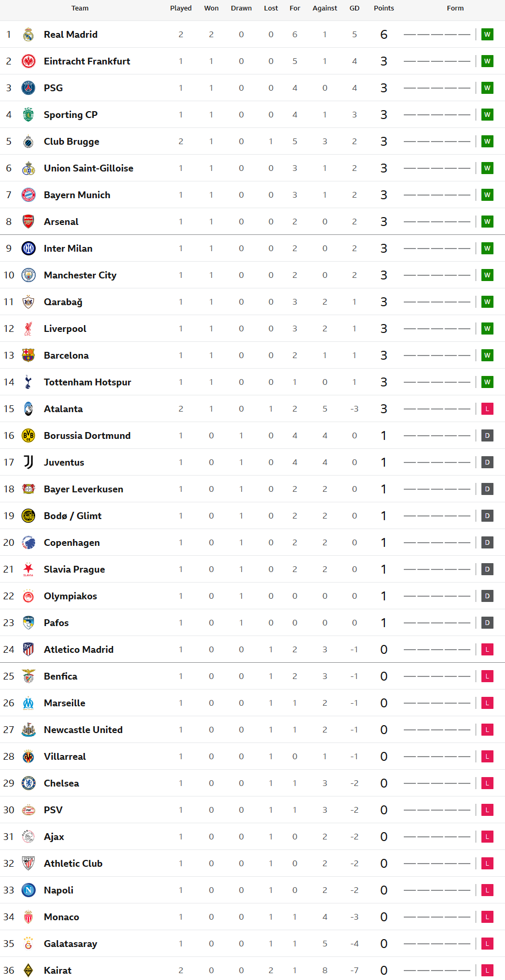The height and width of the screenshot is (980, 505).
Task: Click the PSG club crest icon
Action: click(28, 88)
